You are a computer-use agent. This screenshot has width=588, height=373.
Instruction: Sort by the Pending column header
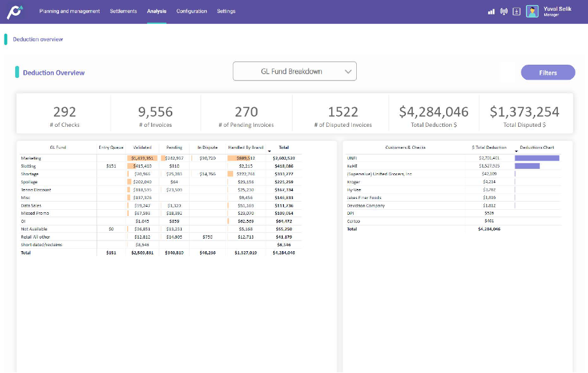pyautogui.click(x=175, y=148)
